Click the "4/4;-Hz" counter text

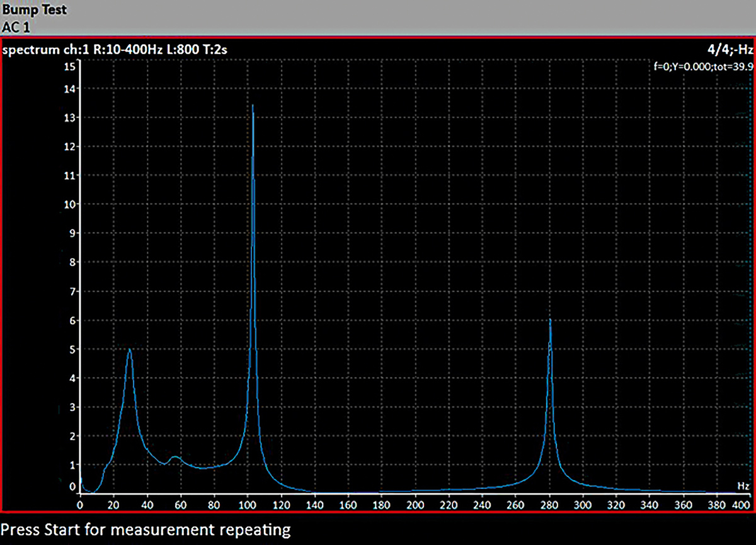coord(730,50)
